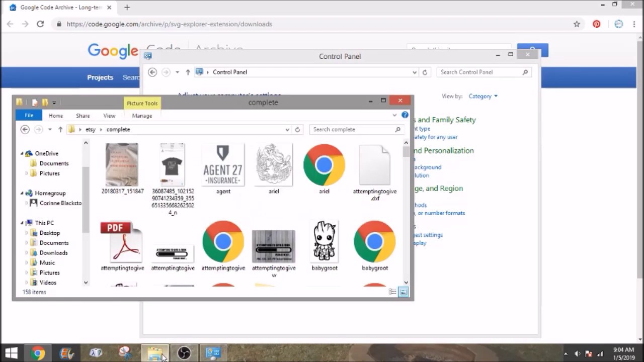Refresh the complete folder view
The width and height of the screenshot is (644, 362).
tap(297, 129)
